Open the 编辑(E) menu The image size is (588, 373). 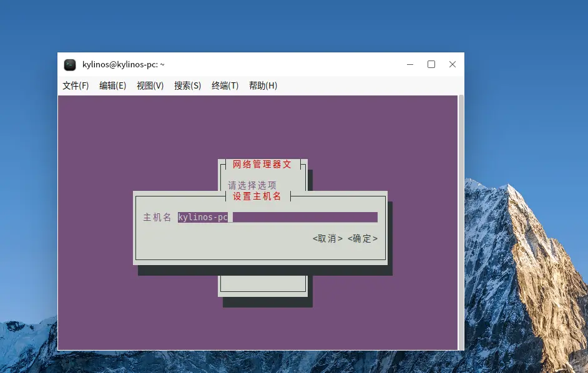coord(112,86)
